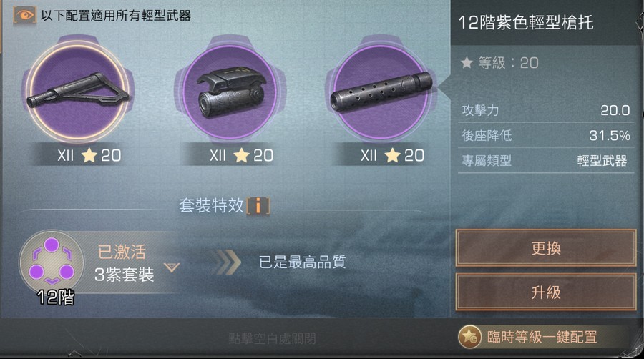This screenshot has height=359, width=644.
Task: Select the perforated barrel suppressor slot
Action: [x=381, y=91]
